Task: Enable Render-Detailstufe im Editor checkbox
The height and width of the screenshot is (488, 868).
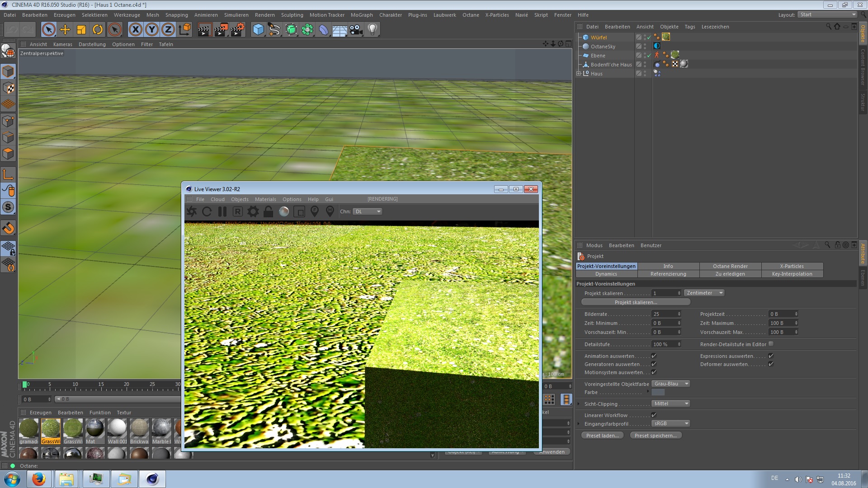Action: tap(771, 344)
